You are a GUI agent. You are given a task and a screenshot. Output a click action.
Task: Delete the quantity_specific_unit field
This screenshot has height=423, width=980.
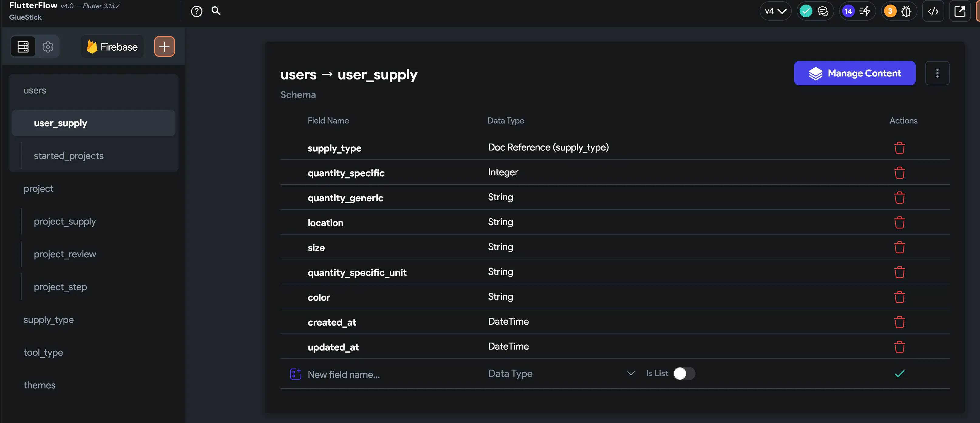[899, 272]
